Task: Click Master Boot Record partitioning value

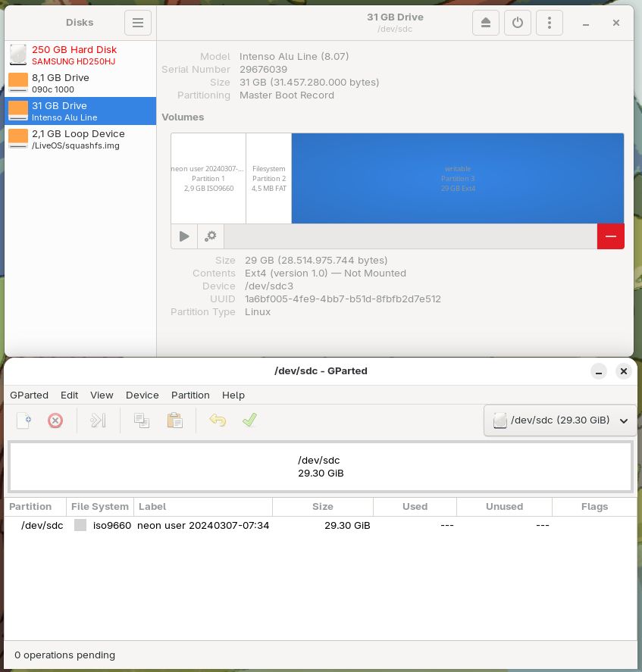Action: (x=287, y=95)
